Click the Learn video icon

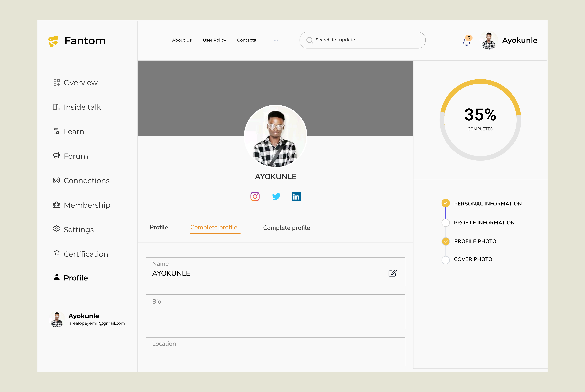(x=56, y=131)
